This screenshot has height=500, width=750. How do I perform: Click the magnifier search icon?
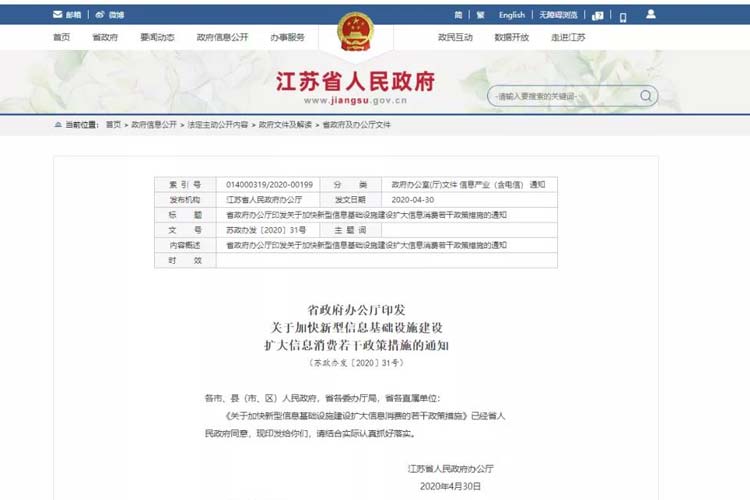click(645, 96)
